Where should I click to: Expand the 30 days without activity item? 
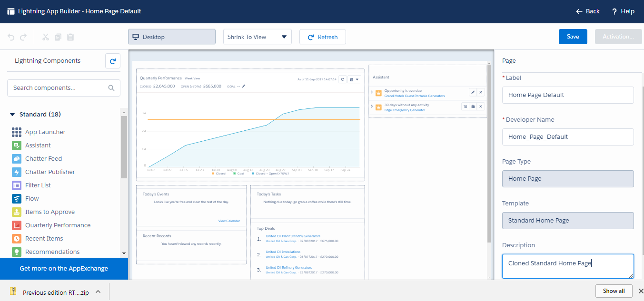(x=371, y=107)
